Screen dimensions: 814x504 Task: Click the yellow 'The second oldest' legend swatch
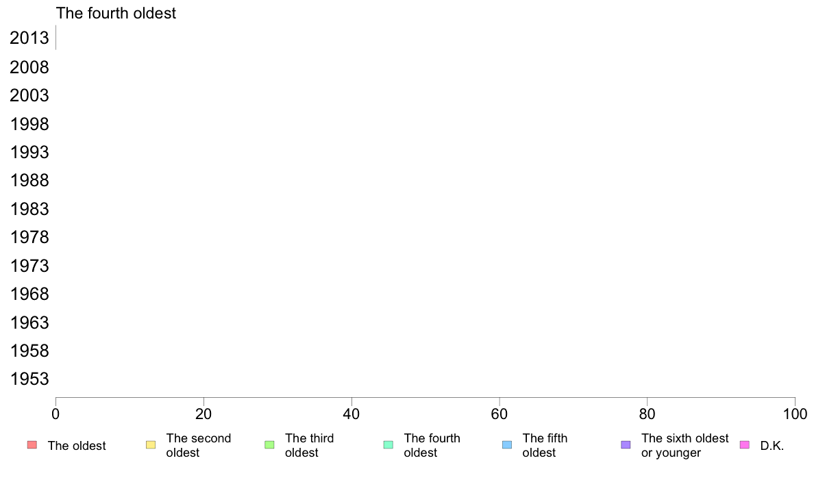[x=151, y=445]
